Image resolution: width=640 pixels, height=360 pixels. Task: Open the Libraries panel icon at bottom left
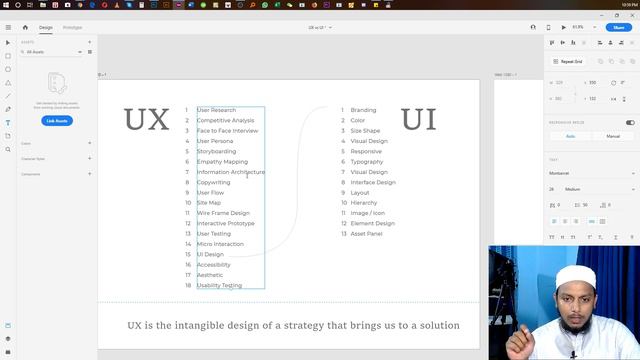(x=8, y=325)
